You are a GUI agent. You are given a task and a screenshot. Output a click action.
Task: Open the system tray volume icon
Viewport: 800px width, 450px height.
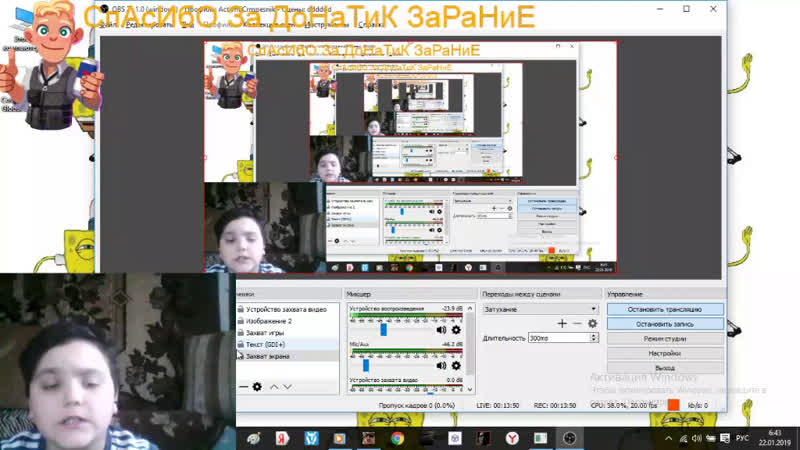coord(696,438)
